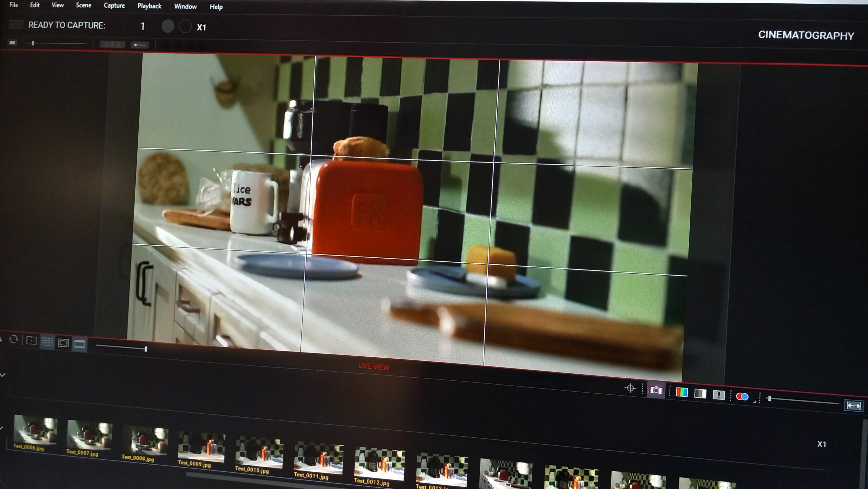
Task: Toggle the center mark overlay icon
Action: pos(31,340)
